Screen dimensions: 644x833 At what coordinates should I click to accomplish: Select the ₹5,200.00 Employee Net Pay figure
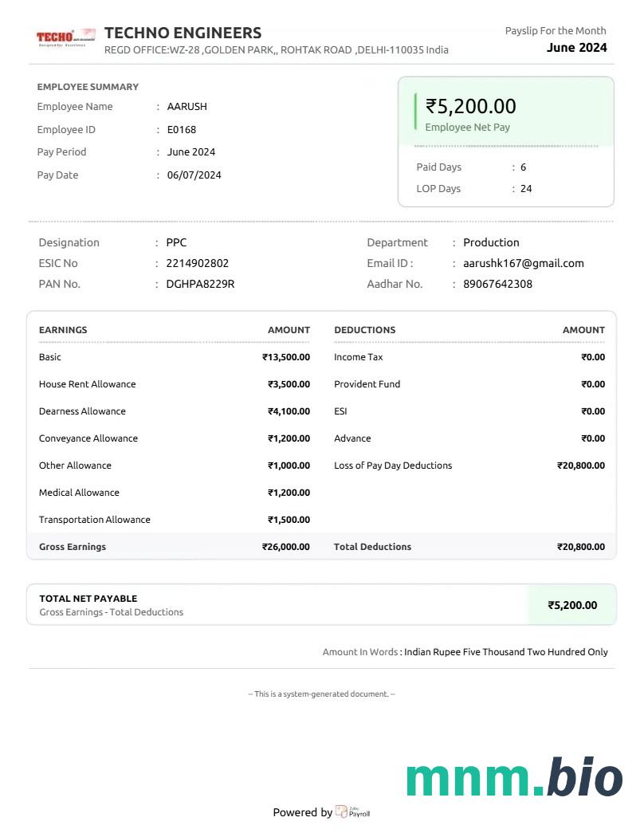tap(470, 106)
